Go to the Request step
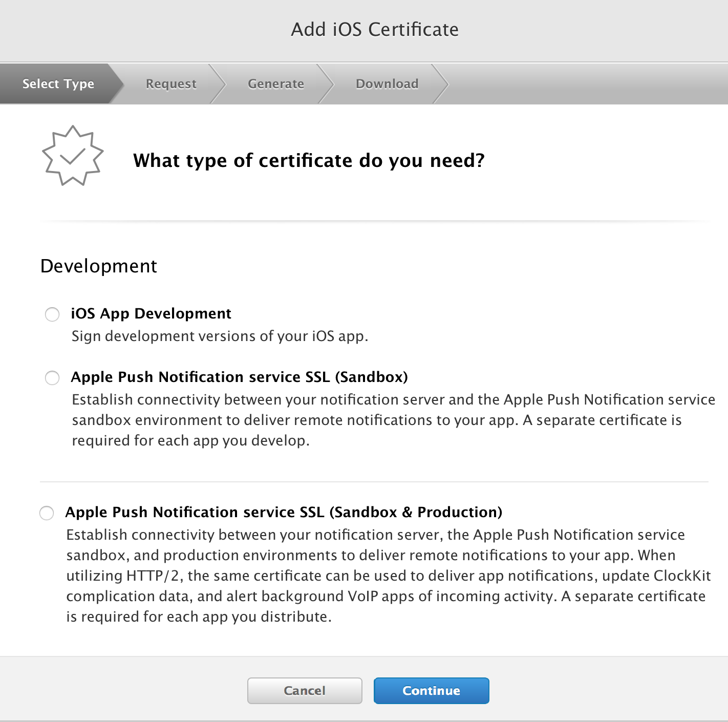The height and width of the screenshot is (722, 728). pyautogui.click(x=171, y=83)
